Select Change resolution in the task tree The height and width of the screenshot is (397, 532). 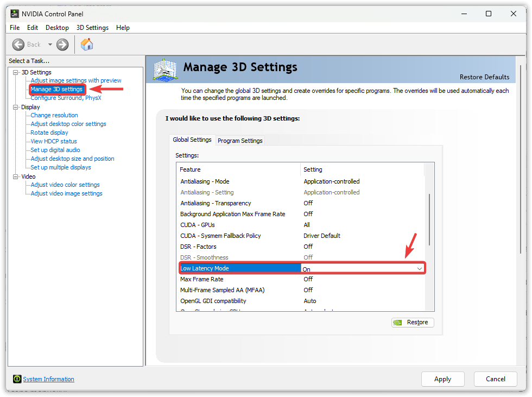[54, 115]
